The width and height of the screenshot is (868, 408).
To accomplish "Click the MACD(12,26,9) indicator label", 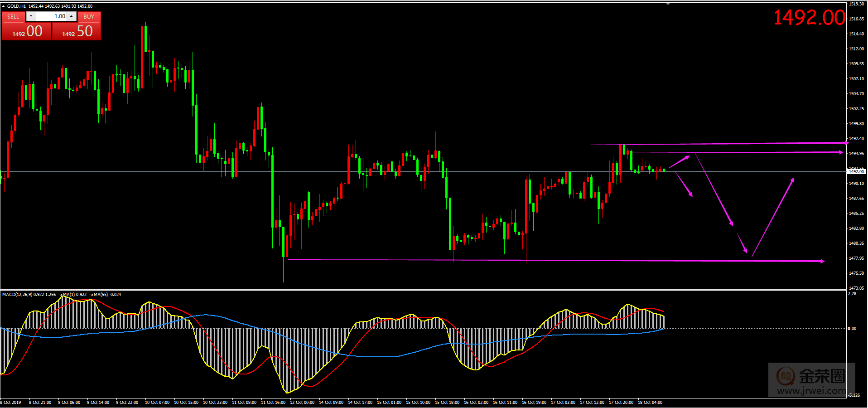I will 17,295.
